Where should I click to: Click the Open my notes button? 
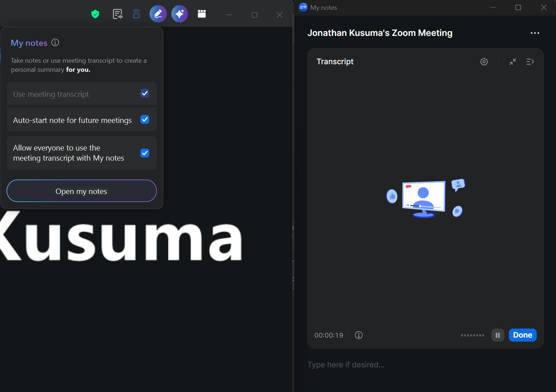tap(82, 191)
